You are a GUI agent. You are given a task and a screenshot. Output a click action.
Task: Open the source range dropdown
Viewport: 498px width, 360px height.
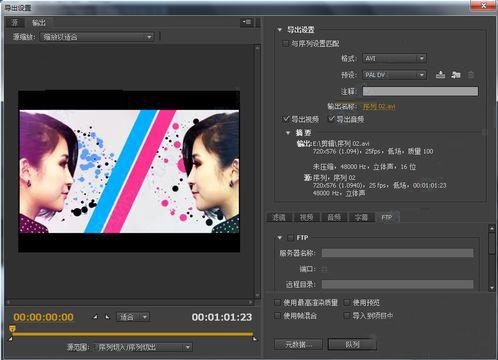pyautogui.click(x=143, y=347)
